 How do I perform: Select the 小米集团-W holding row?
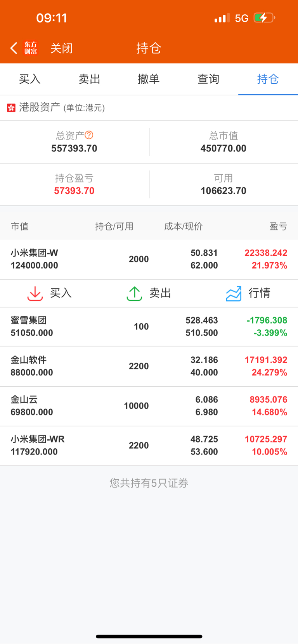coord(149,259)
